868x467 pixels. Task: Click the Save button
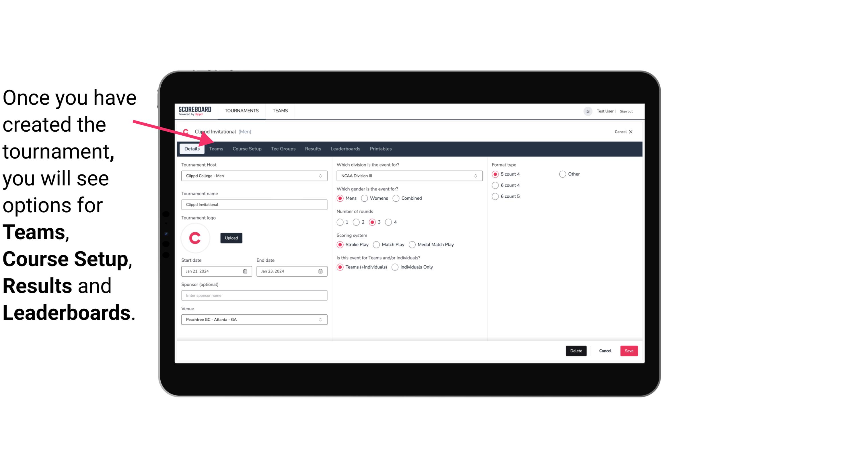(x=629, y=350)
